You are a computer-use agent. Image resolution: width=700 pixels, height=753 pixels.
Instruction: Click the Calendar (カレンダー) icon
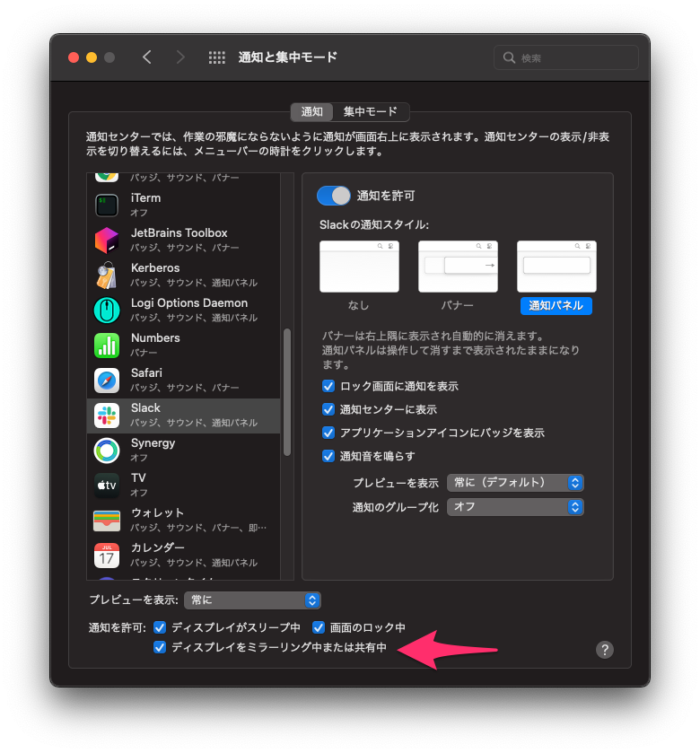tap(107, 556)
